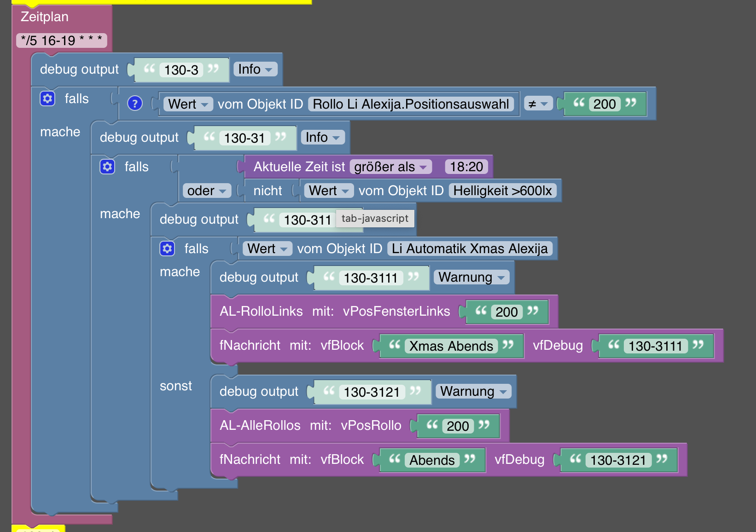This screenshot has height=532, width=756.
Task: Edit the cron schedule field */5 16-19 * * *
Action: [x=62, y=40]
